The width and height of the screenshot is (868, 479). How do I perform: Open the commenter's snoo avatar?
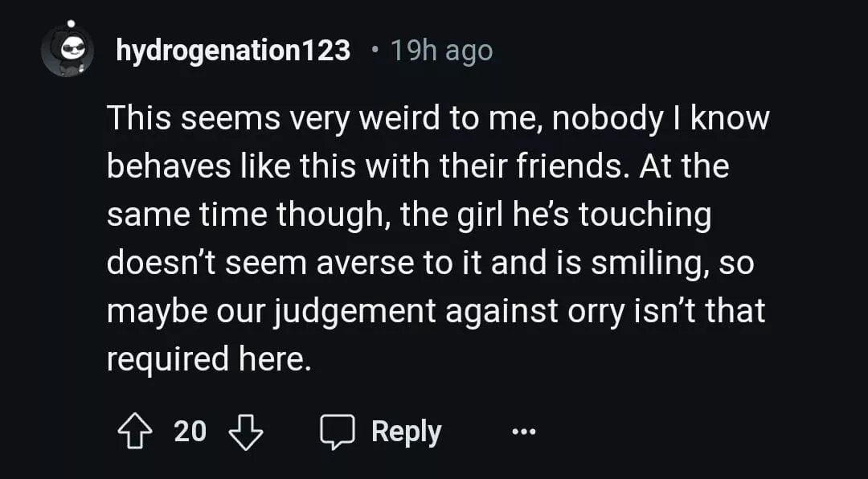[68, 50]
